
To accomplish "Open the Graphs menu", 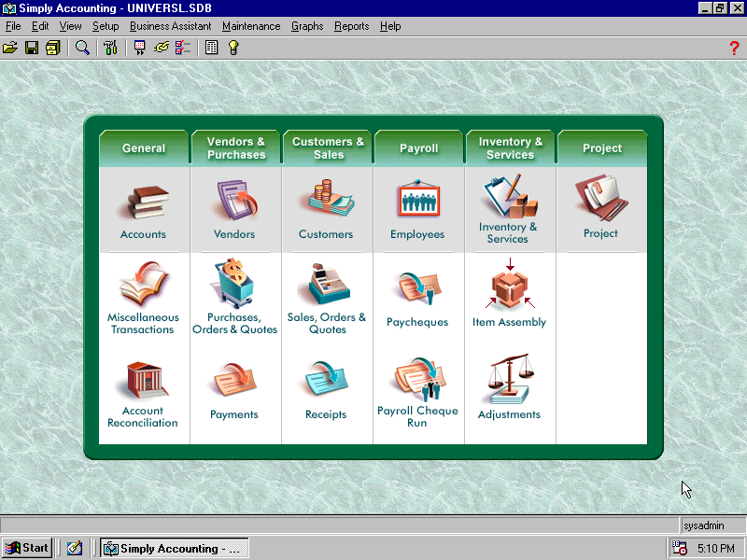I will tap(307, 26).
